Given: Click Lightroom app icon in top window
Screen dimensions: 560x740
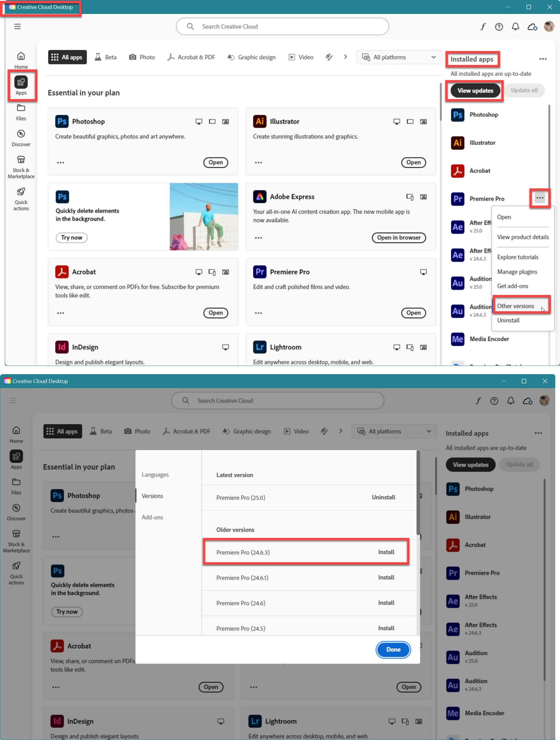Looking at the screenshot, I should [260, 347].
